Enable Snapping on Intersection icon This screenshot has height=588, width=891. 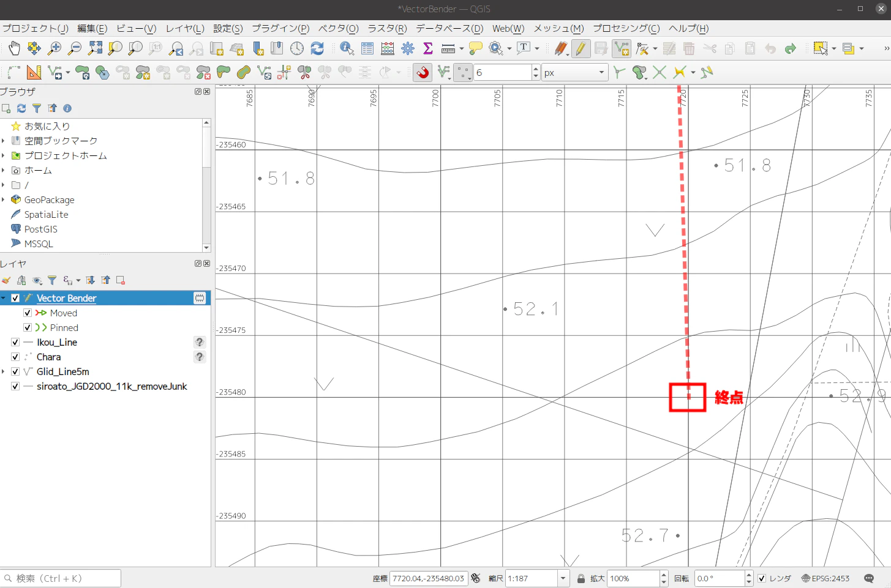tap(660, 73)
